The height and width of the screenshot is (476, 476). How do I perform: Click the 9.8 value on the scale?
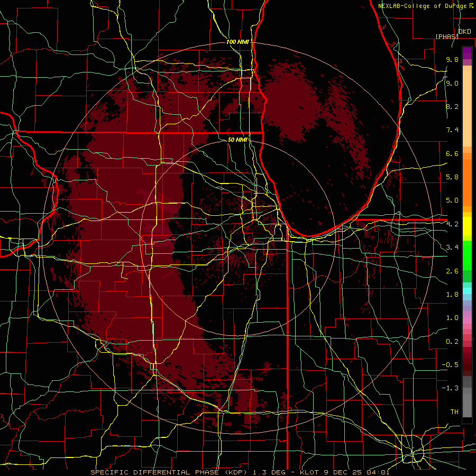(x=452, y=60)
